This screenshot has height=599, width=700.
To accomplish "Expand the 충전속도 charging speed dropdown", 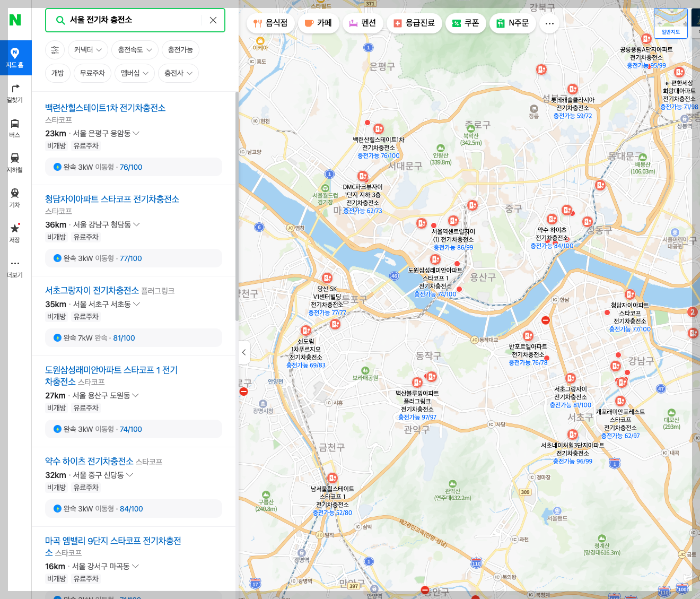I will point(135,50).
